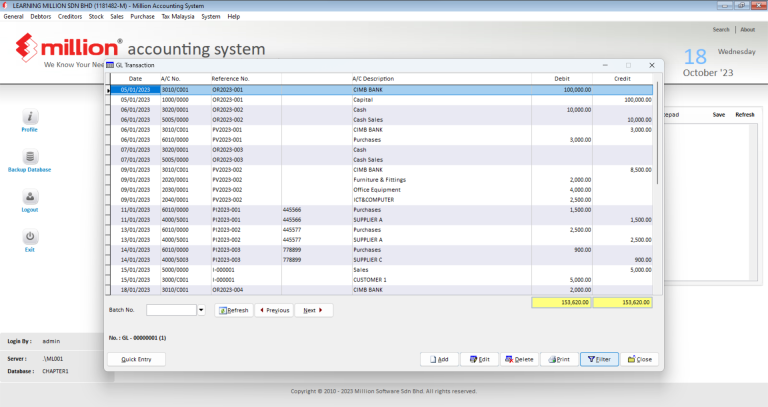Click the 8,500.00 credit amount
Screen dimensions: 768x407
click(641, 170)
